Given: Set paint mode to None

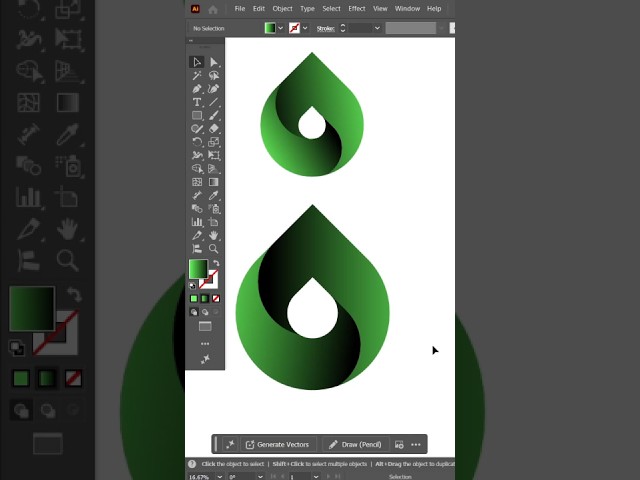Looking at the screenshot, I should [216, 299].
